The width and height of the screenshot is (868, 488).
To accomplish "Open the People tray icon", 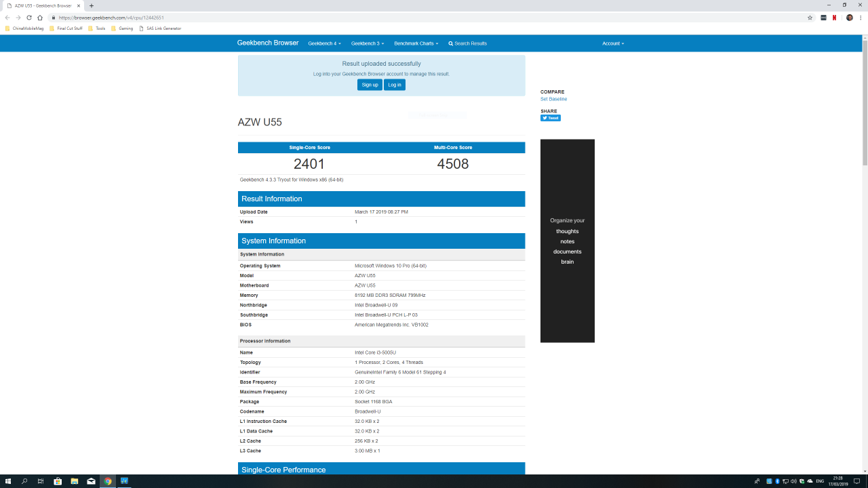I will pyautogui.click(x=757, y=481).
